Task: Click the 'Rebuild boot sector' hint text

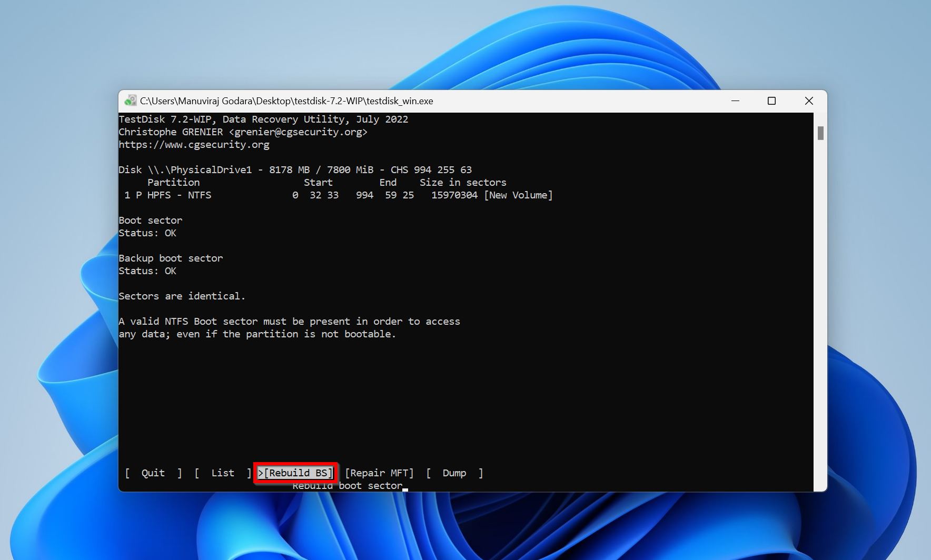Action: pos(348,486)
